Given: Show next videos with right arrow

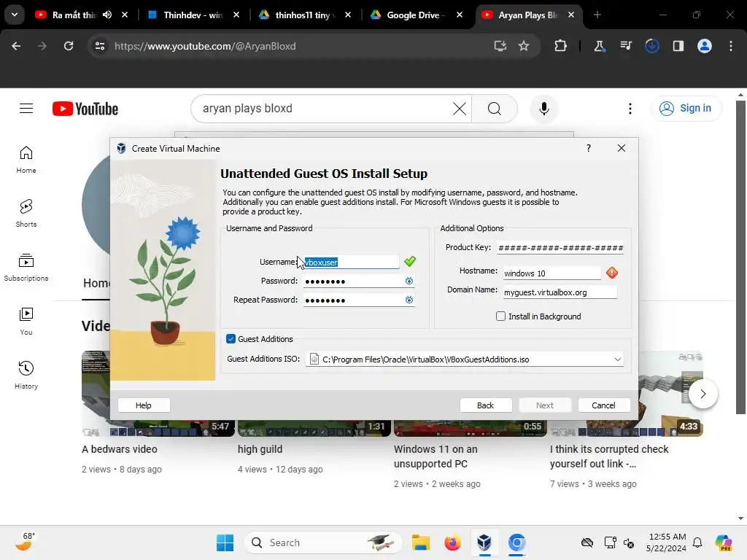Looking at the screenshot, I should point(703,394).
